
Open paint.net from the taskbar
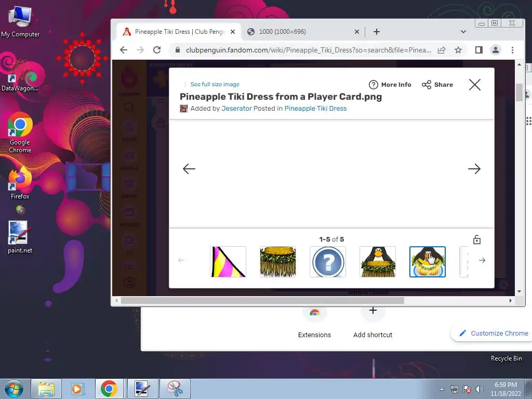click(142, 389)
